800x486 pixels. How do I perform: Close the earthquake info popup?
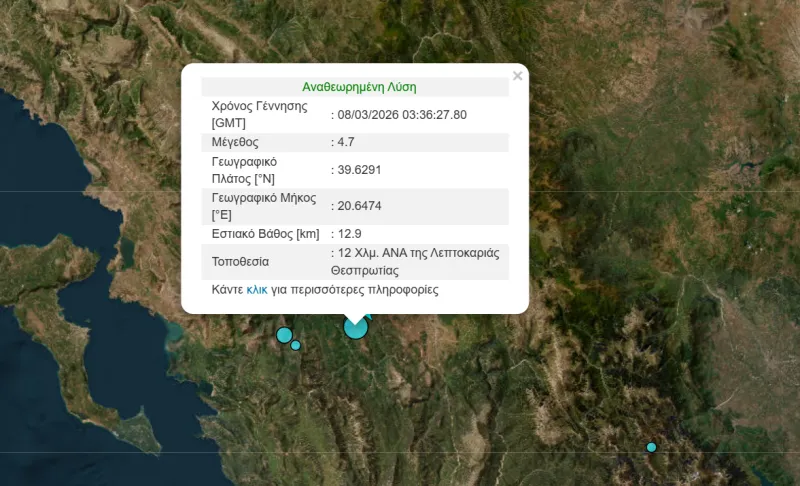[x=517, y=76]
